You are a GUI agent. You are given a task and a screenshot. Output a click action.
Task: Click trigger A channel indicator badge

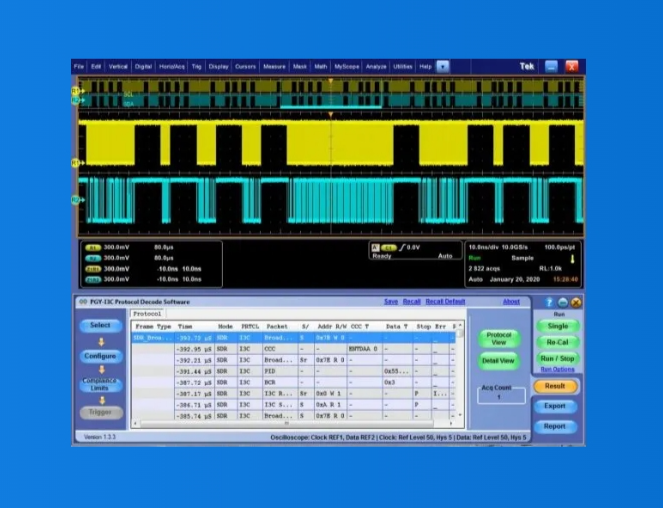pyautogui.click(x=377, y=246)
